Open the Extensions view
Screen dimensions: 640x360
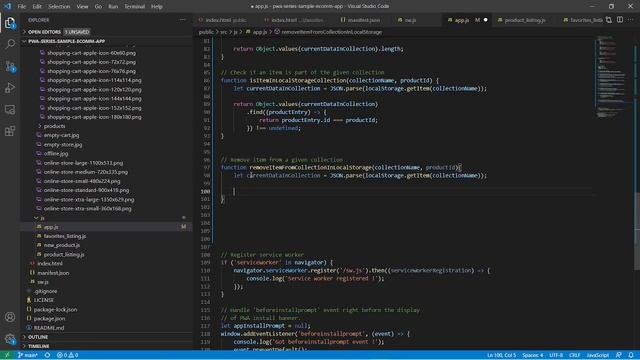click(10, 131)
